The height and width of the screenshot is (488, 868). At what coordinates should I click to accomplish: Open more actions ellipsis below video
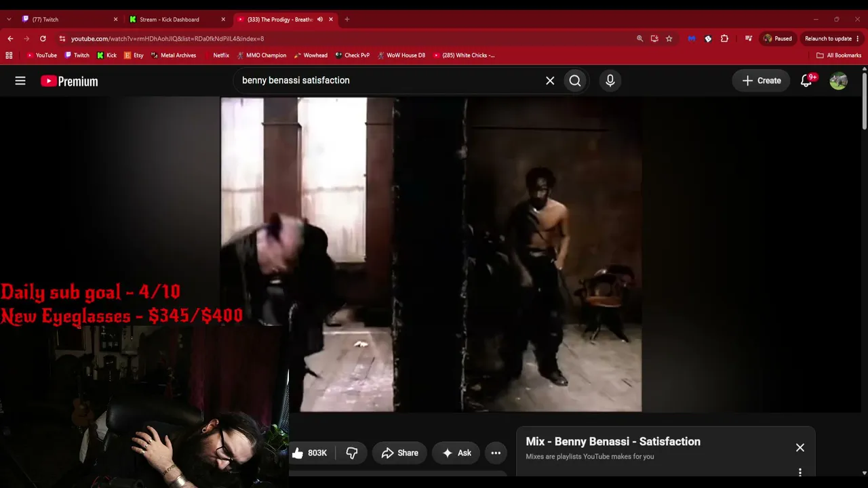[496, 453]
